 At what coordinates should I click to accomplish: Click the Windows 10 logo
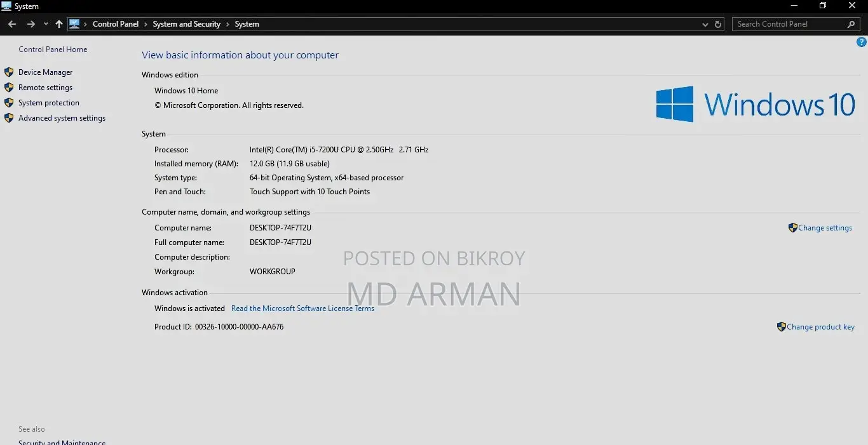[x=756, y=104]
